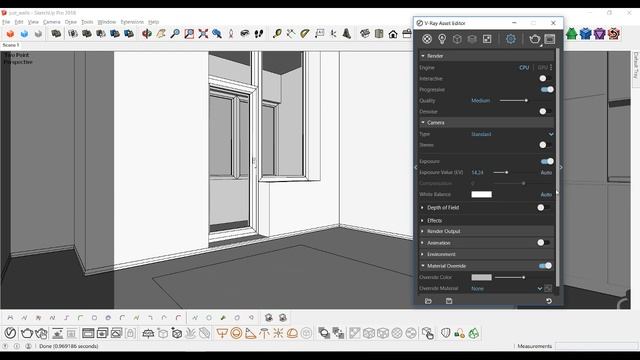
Task: Expand the Effects section
Action: 422,220
